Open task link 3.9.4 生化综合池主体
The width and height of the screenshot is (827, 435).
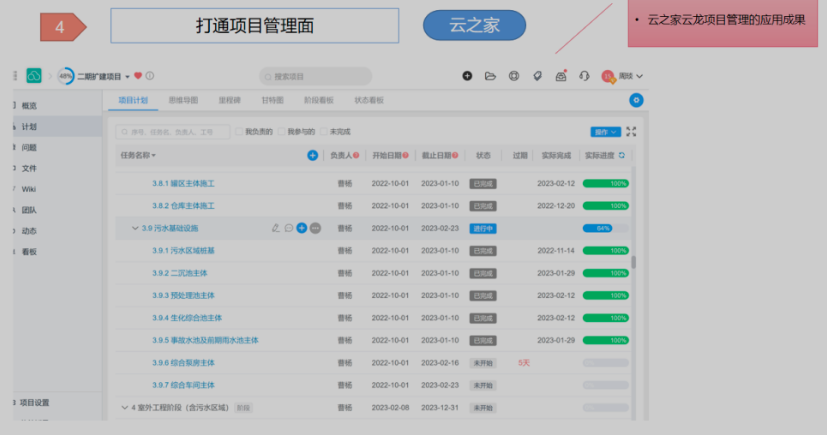[x=187, y=318]
